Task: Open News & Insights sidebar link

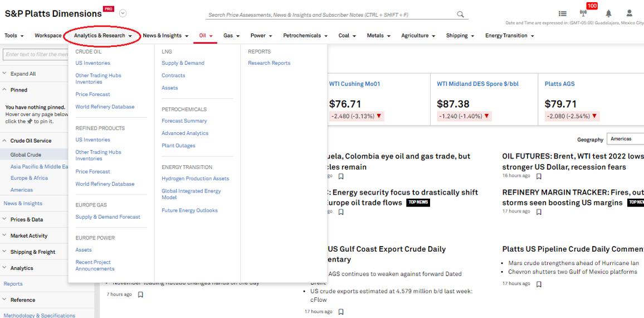Action: 23,203
